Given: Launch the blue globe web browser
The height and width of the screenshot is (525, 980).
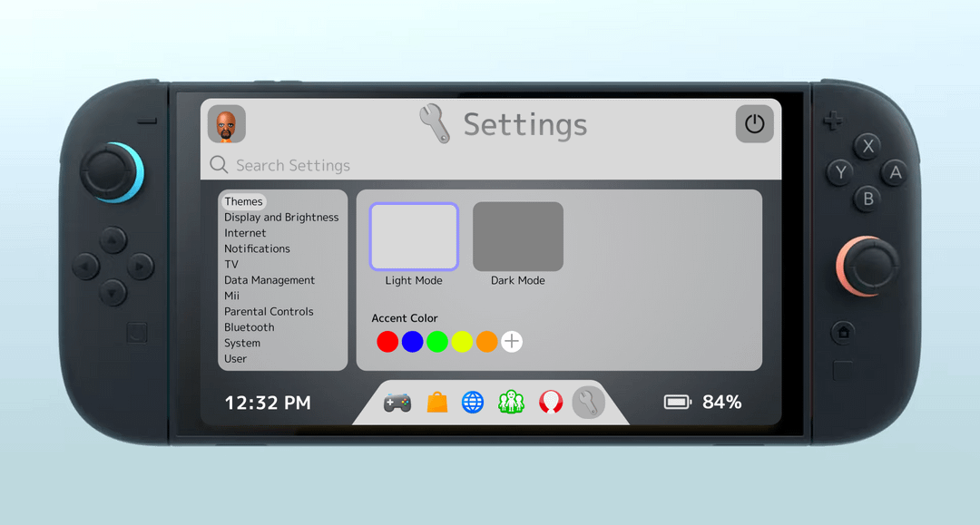Looking at the screenshot, I should [x=473, y=403].
